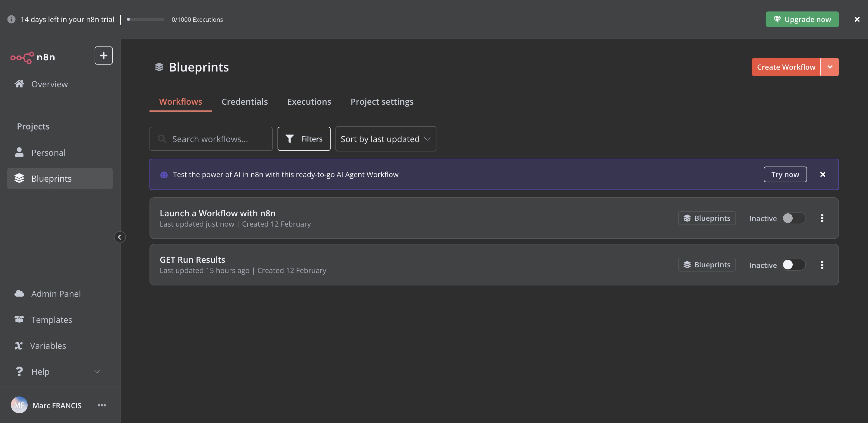The height and width of the screenshot is (423, 868).
Task: Click Inactive label on Launch a Workflow row
Action: 763,218
